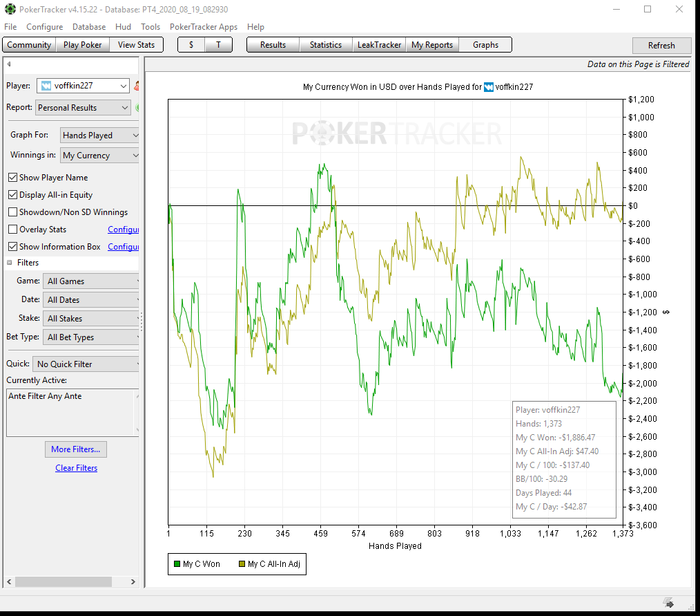Click Configure link beside Show Information Box
The height and width of the screenshot is (616, 700).
coord(123,247)
